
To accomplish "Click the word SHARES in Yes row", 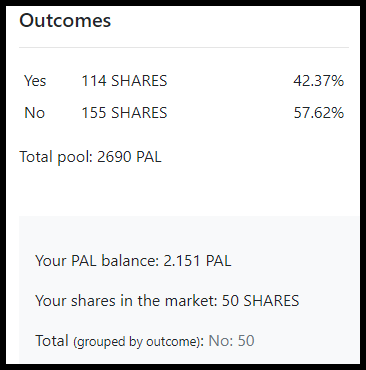I will [x=139, y=81].
